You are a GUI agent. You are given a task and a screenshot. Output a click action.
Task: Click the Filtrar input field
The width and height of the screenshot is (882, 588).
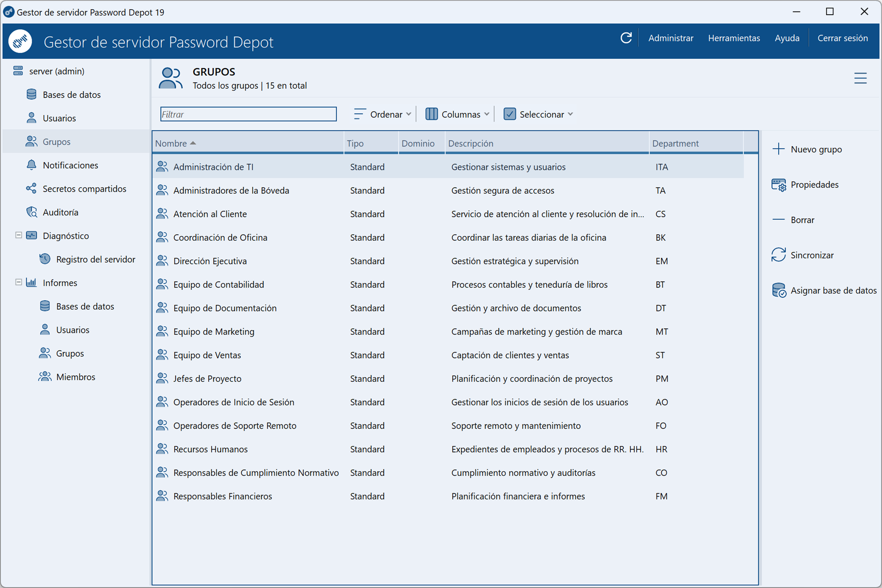(x=249, y=114)
